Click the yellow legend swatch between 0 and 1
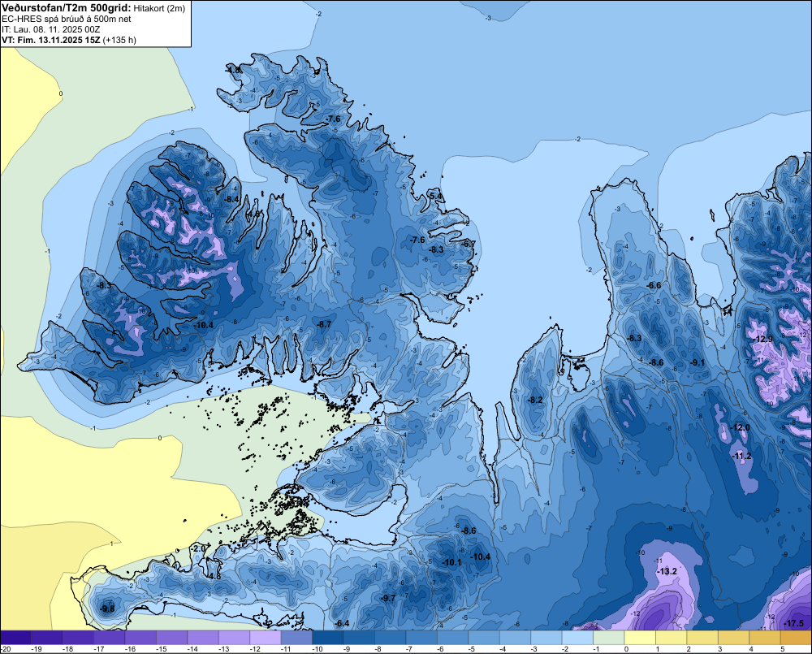Image resolution: width=812 pixels, height=654 pixels. [640, 638]
